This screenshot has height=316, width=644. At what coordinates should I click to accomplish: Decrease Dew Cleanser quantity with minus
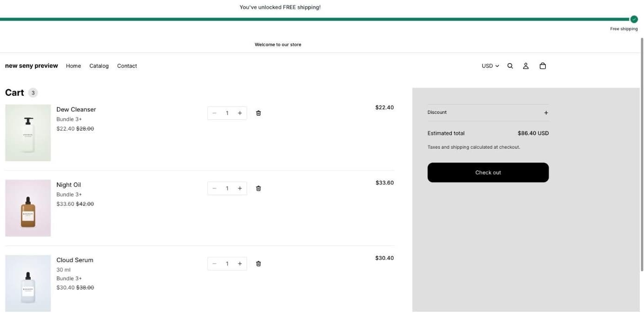pyautogui.click(x=215, y=113)
